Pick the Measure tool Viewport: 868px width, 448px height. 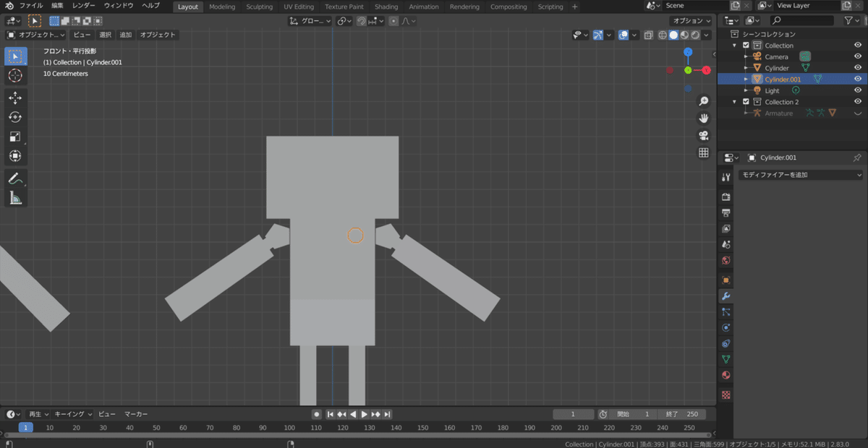coord(15,197)
